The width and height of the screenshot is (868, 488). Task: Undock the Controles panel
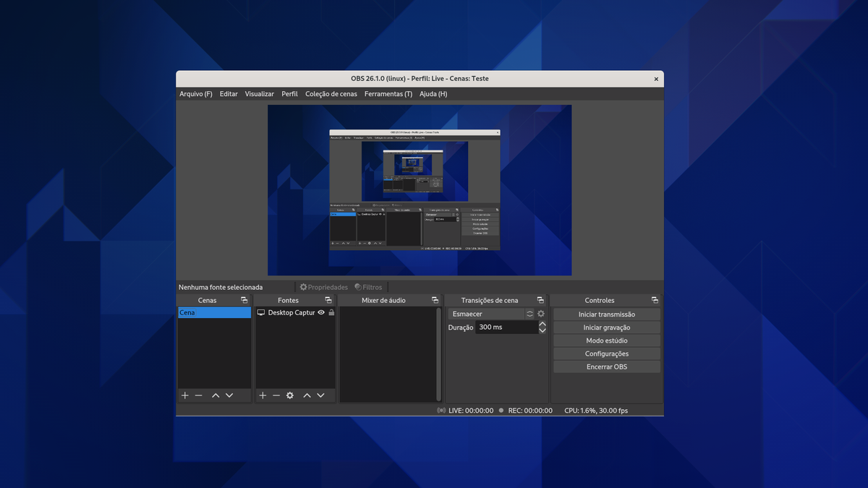(655, 300)
